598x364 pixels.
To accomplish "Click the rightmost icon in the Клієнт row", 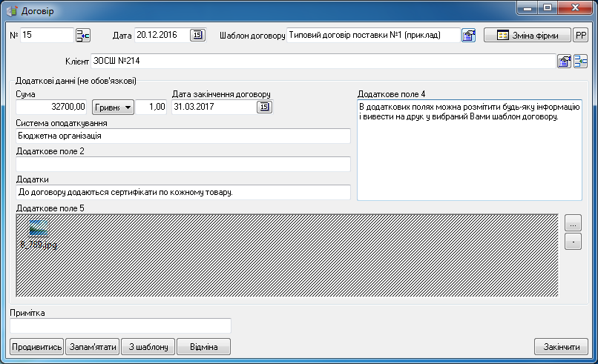I will coord(581,61).
